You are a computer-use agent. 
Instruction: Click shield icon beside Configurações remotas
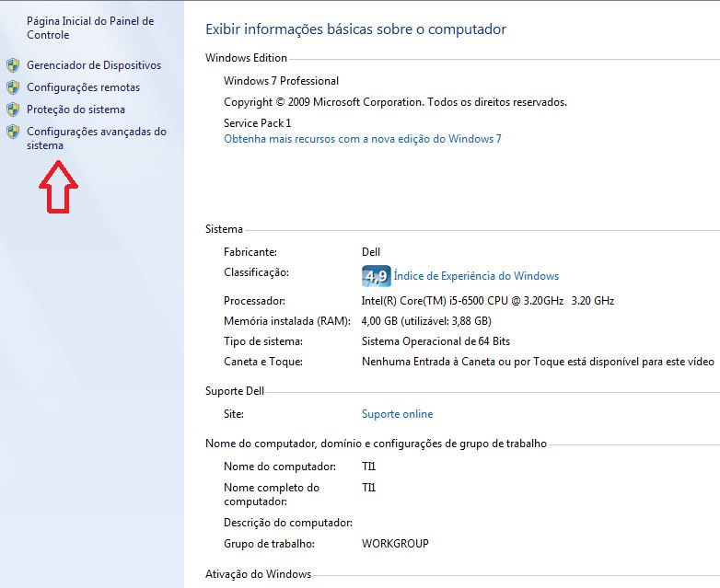pyautogui.click(x=13, y=87)
